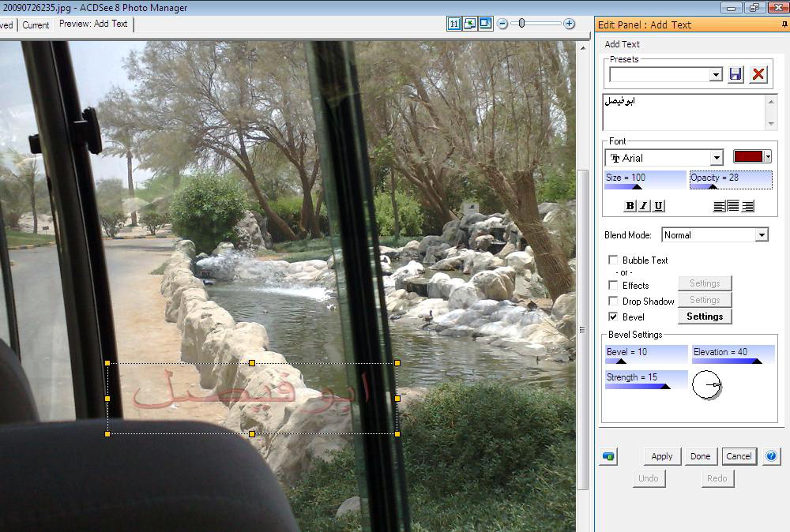Enable the Effects checkbox
This screenshot has width=790, height=532.
(613, 286)
